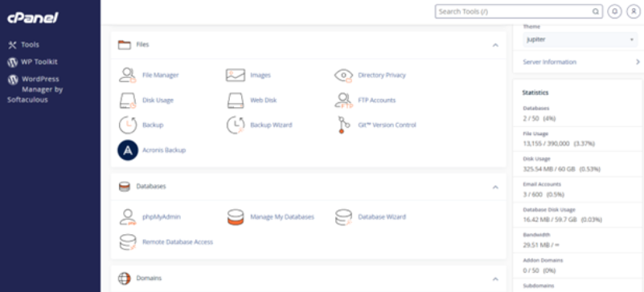644x292 pixels.
Task: Launch the Backup Wizard icon
Action: (236, 125)
